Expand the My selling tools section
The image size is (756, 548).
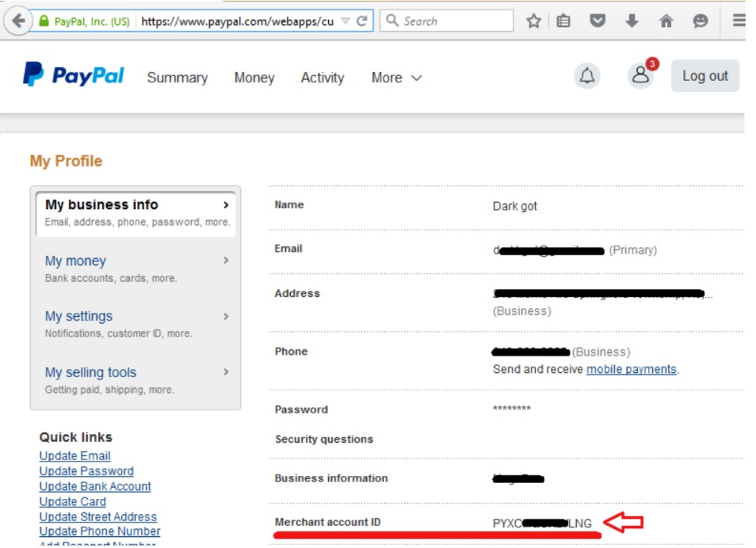[135, 380]
